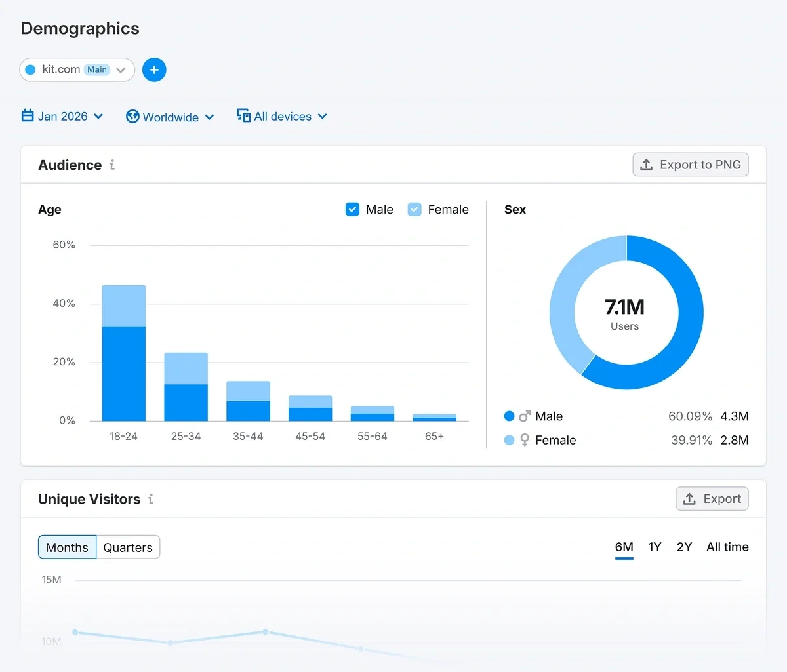Click the calendar icon next to Jan 2026
This screenshot has width=787, height=672.
pos(28,115)
